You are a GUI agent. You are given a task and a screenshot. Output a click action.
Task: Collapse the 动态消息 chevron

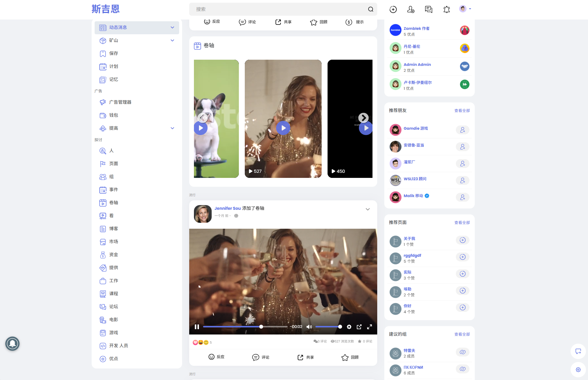click(x=172, y=27)
